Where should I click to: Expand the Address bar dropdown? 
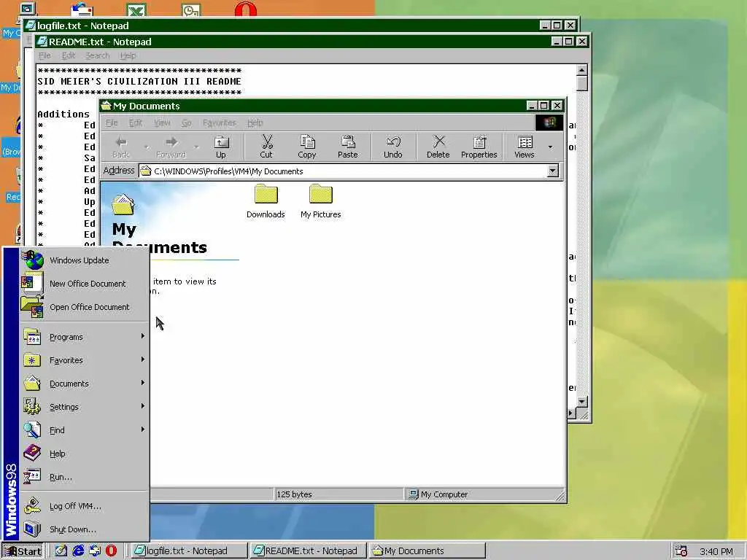pos(553,171)
